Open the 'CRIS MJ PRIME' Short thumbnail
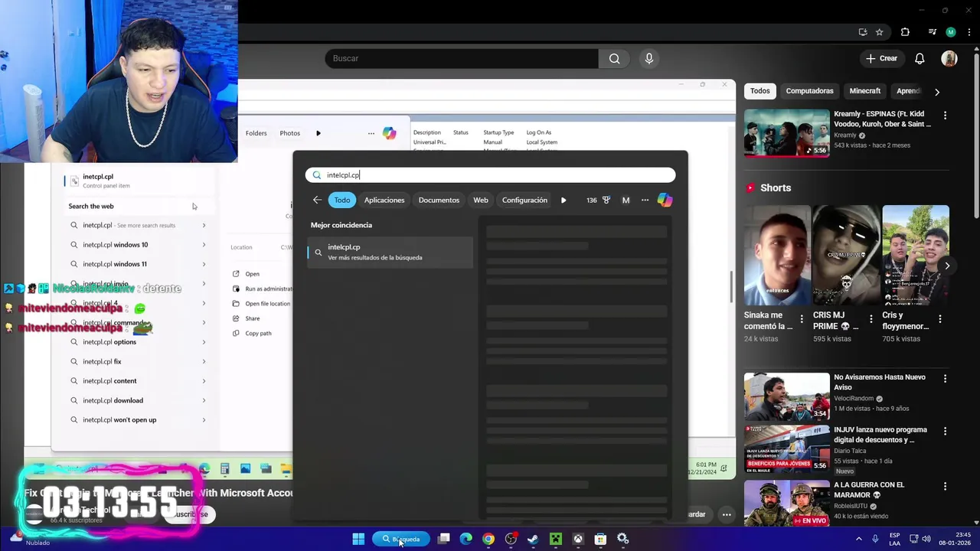 [x=846, y=256]
